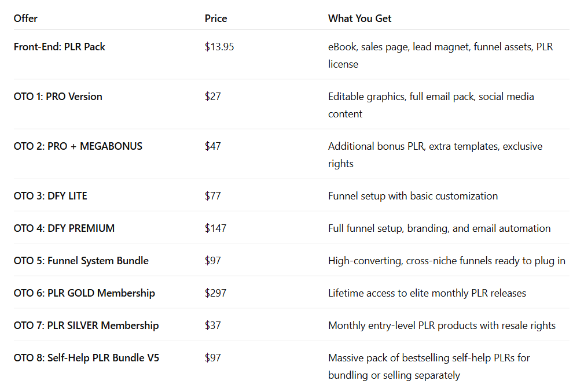Select the OTO 1: PRO Version row title
Screen dimensions: 584x392
pyautogui.click(x=58, y=97)
